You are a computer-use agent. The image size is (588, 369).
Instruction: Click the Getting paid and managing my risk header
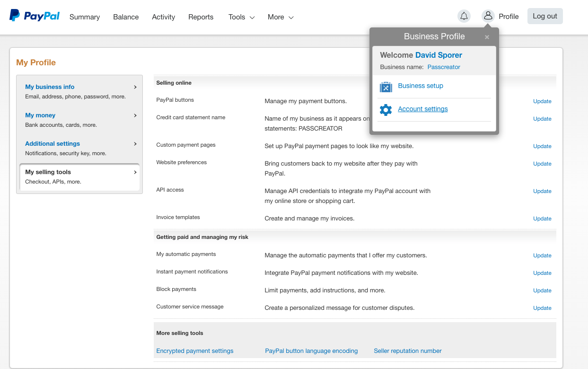pyautogui.click(x=202, y=237)
